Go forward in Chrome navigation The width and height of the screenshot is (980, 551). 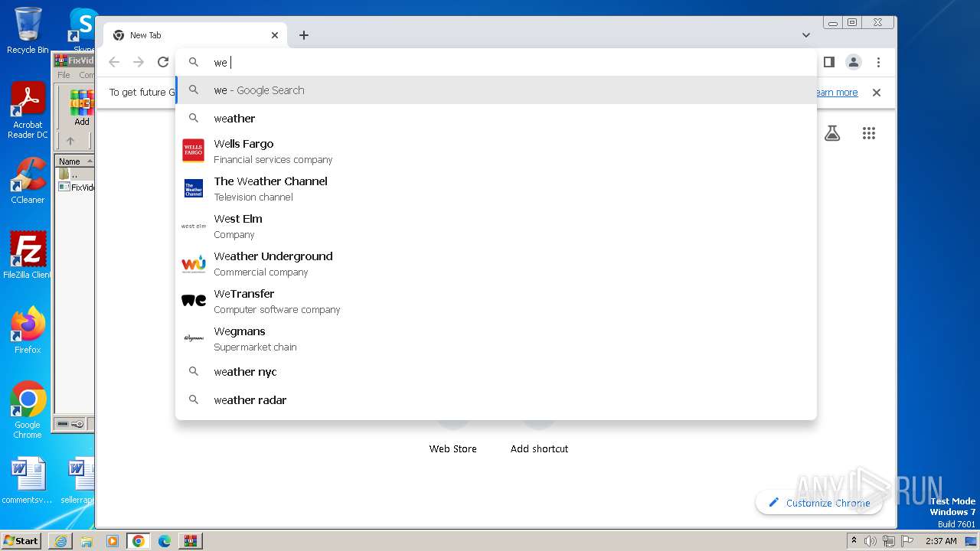tap(139, 62)
